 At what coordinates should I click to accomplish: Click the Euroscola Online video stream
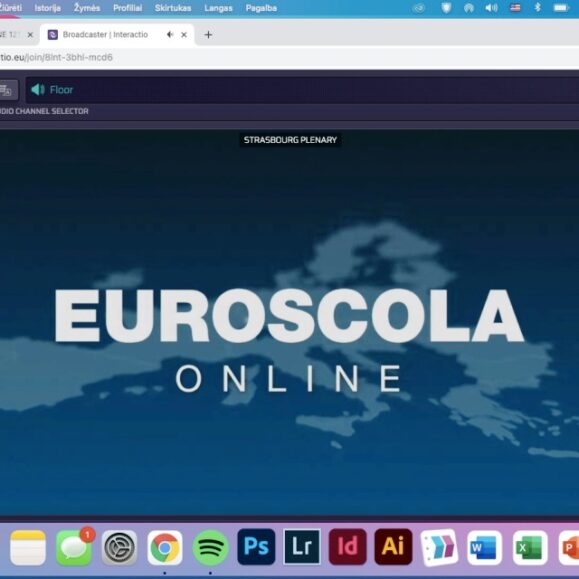pos(290,322)
